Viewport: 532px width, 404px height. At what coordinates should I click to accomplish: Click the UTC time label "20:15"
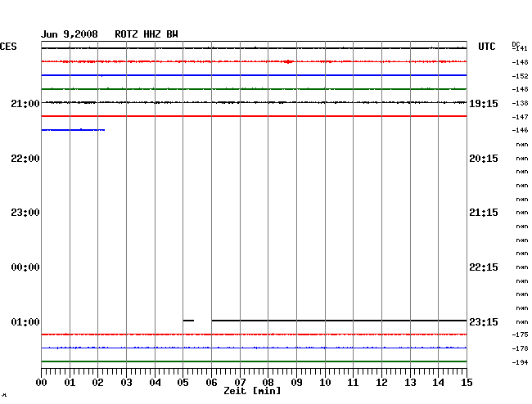point(484,159)
